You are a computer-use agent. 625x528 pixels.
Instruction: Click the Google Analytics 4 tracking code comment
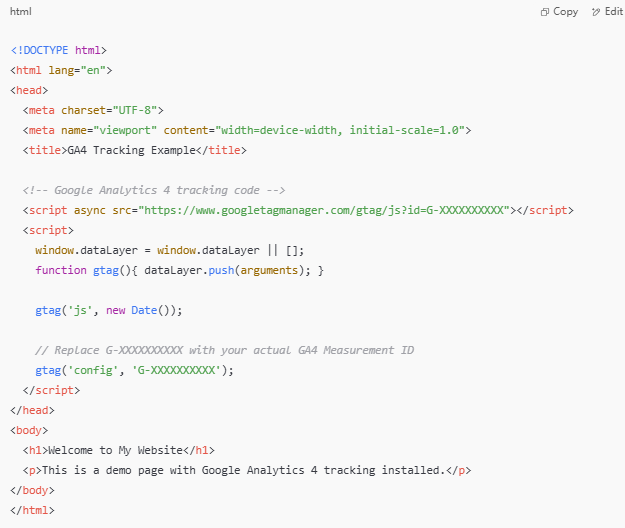(x=154, y=190)
